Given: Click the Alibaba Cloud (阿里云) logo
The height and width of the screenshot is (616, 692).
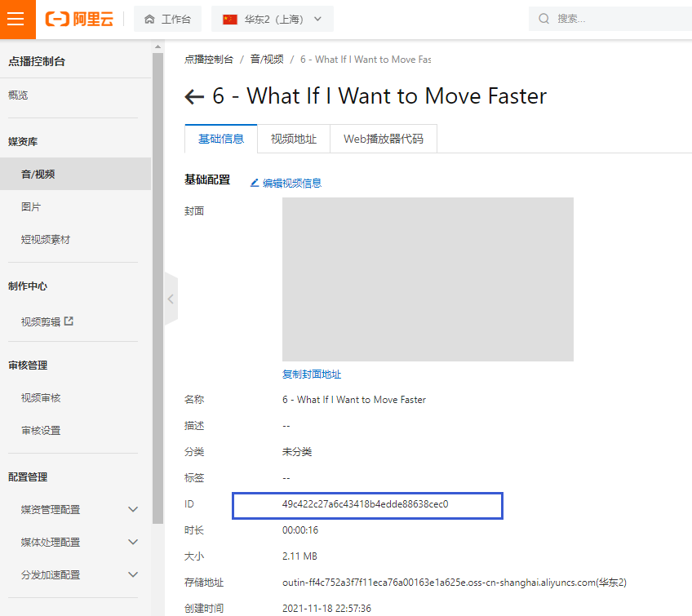Looking at the screenshot, I should coord(80,19).
